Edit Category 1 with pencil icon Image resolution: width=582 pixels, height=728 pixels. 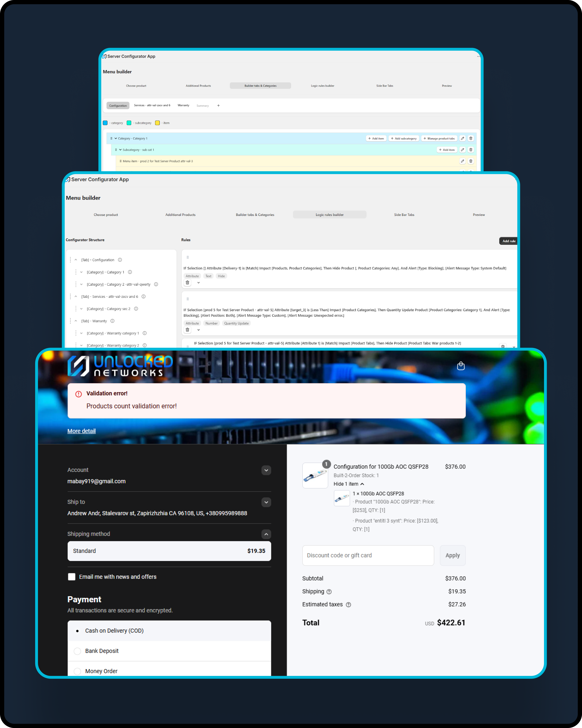(x=462, y=138)
